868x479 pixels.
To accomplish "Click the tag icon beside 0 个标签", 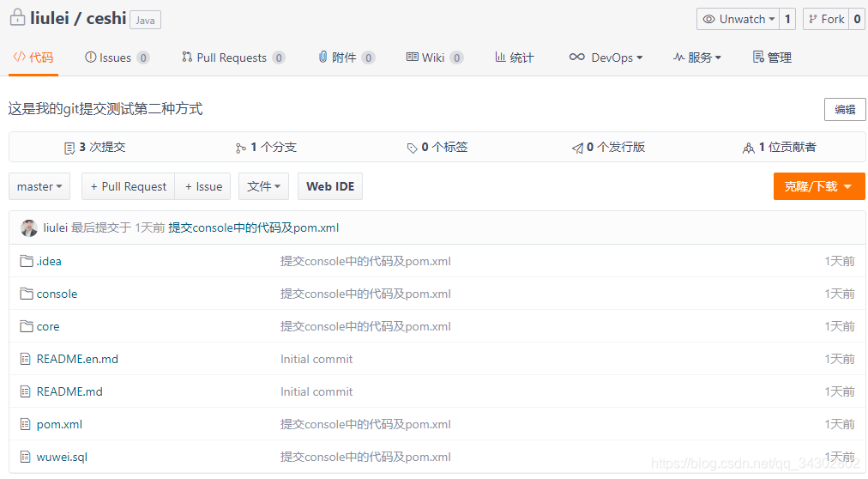I will (412, 149).
